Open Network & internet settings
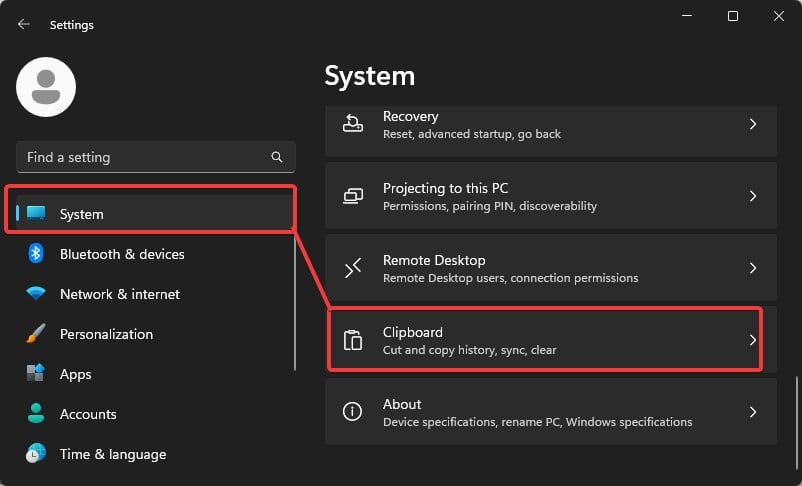This screenshot has height=486, width=802. pos(120,294)
